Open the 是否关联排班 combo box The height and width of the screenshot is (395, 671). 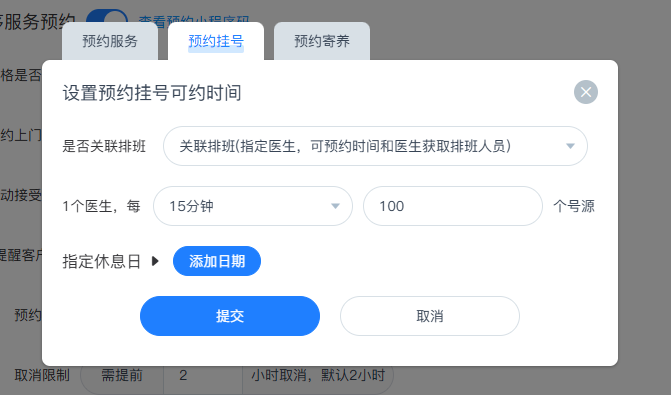tap(375, 146)
